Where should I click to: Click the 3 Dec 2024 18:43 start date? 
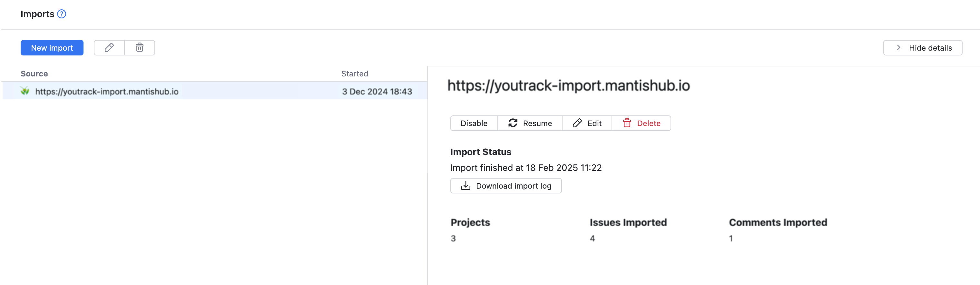(377, 92)
